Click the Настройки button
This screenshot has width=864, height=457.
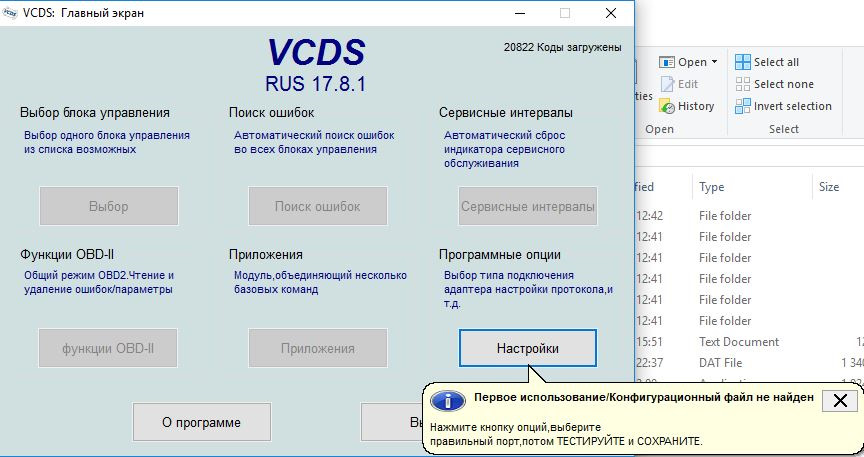(527, 348)
